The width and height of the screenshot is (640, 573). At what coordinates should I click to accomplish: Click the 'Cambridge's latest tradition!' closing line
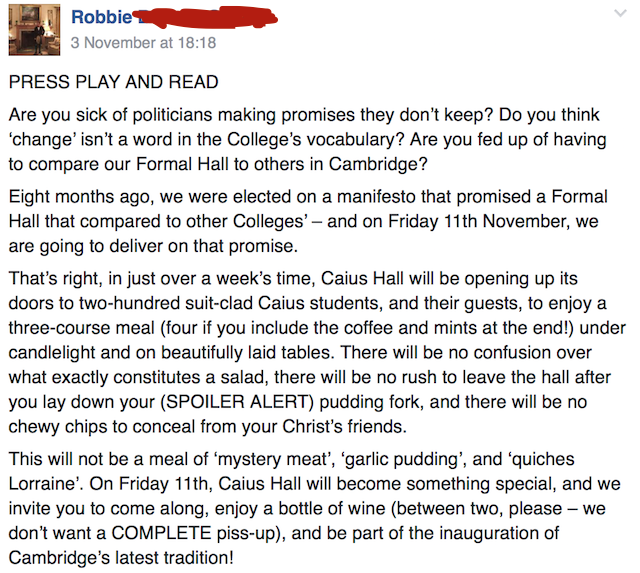pyautogui.click(x=121, y=558)
